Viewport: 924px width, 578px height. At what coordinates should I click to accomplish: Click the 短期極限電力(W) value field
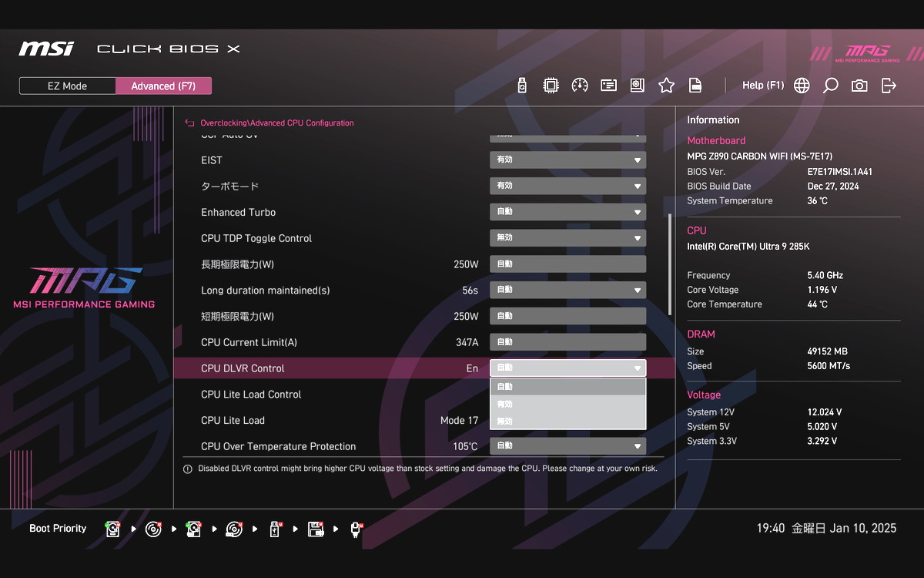tap(567, 316)
